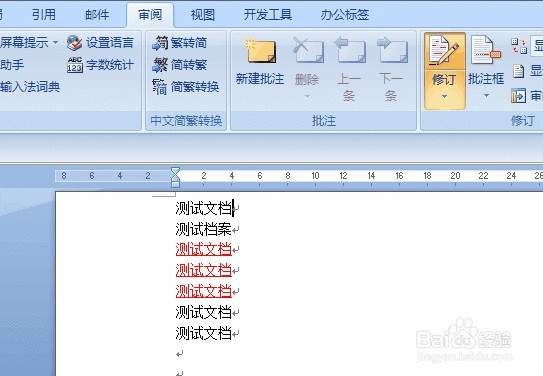Viewport: 543px width, 376px height.
Task: Click the 字数统计 label
Action: 110,65
